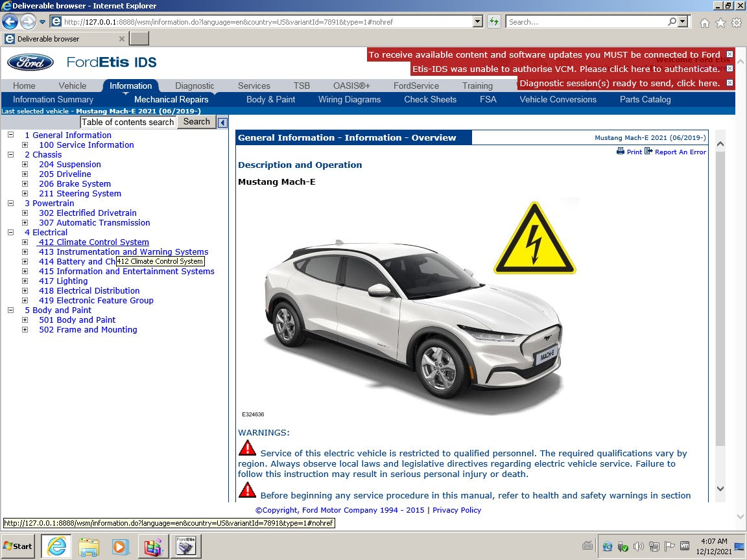Close the VCM authorise notification banner
The image size is (747, 560).
coord(729,69)
